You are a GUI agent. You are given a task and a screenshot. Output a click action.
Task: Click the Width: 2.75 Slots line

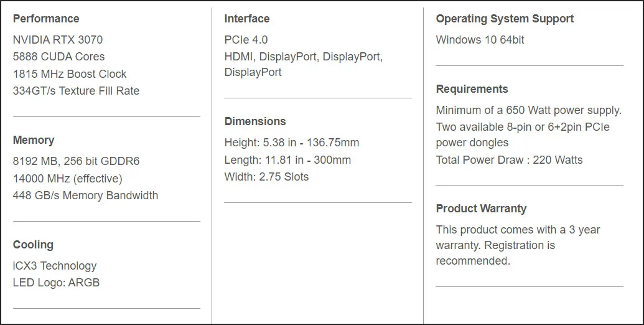(266, 177)
